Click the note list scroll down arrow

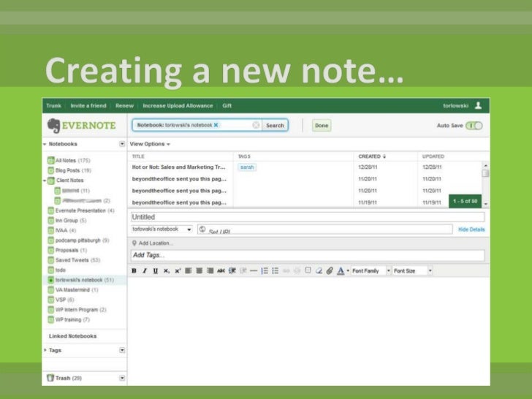point(485,204)
